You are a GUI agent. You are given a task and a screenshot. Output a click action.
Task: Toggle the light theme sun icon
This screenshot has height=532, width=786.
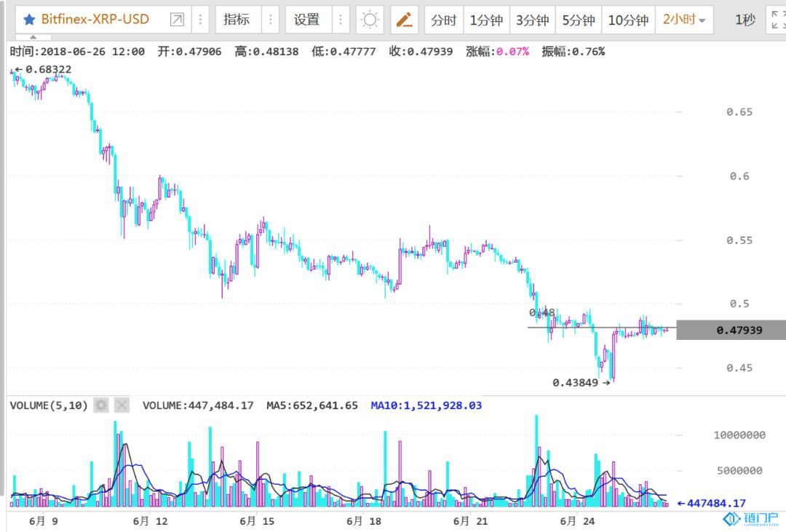click(x=370, y=20)
